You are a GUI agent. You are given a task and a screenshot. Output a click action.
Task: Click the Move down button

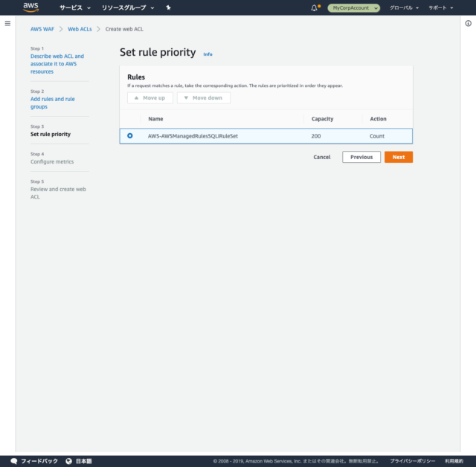pos(203,97)
